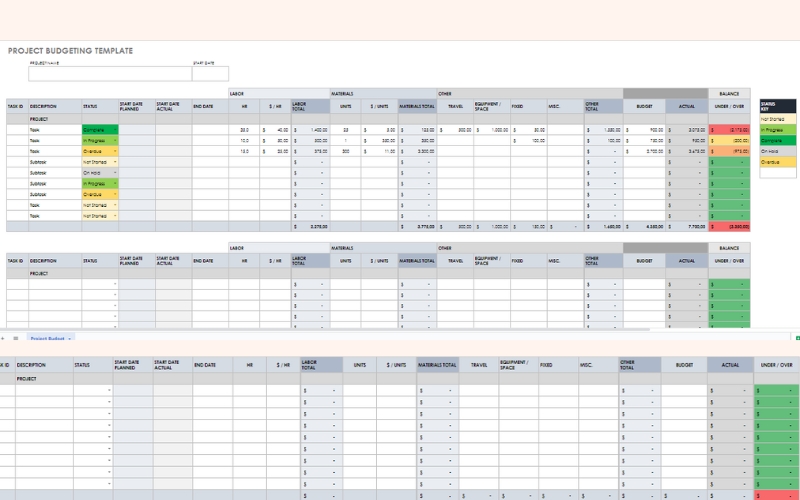Select the Overdue swatch in Status Key
The width and height of the screenshot is (800, 500).
pyautogui.click(x=778, y=162)
